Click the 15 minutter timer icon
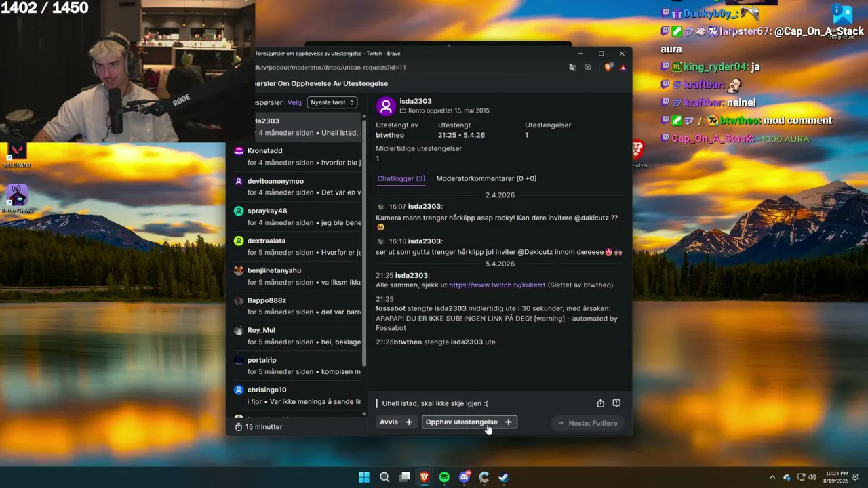 (239, 427)
